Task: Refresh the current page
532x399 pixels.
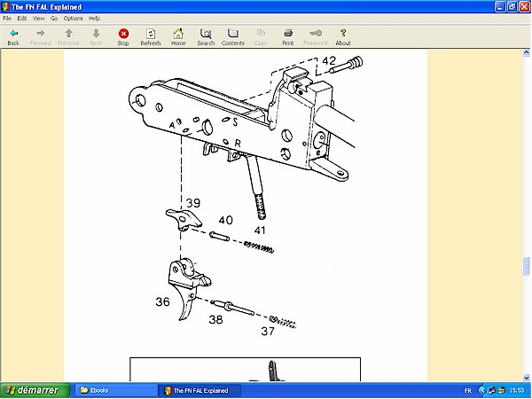Action: point(151,37)
